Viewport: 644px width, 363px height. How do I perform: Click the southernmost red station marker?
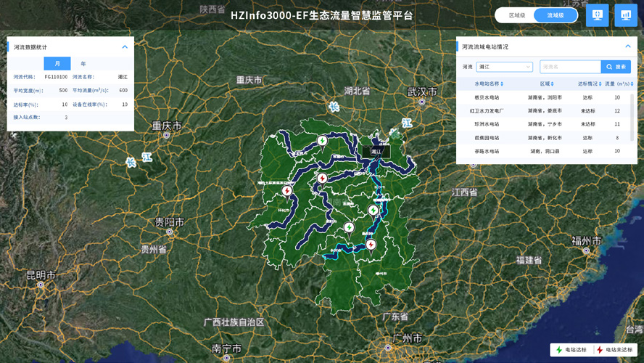371,245
